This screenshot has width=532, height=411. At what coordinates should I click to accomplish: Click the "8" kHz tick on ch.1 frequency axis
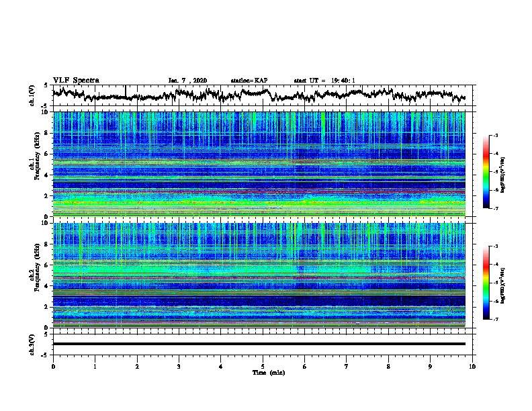47,133
